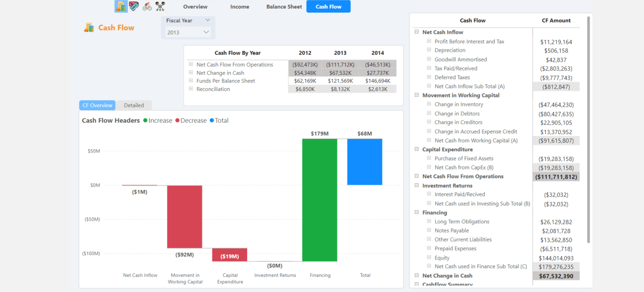Click the distribution network boxes icon
Screen dimensions: 644x292
coord(160,6)
